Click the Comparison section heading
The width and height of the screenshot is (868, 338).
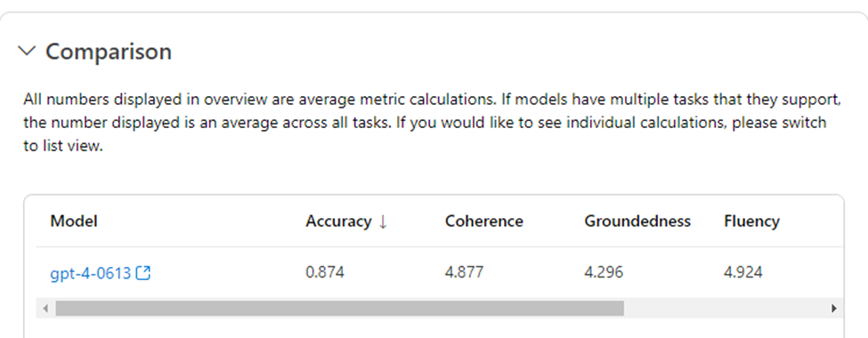(109, 52)
